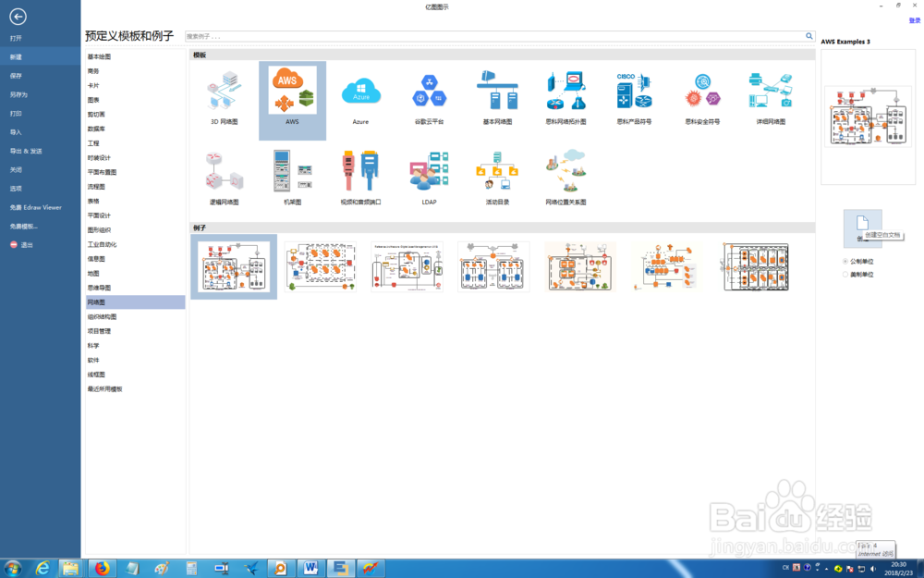Choose the AWS template icon
This screenshot has height=578, width=924.
[292, 91]
